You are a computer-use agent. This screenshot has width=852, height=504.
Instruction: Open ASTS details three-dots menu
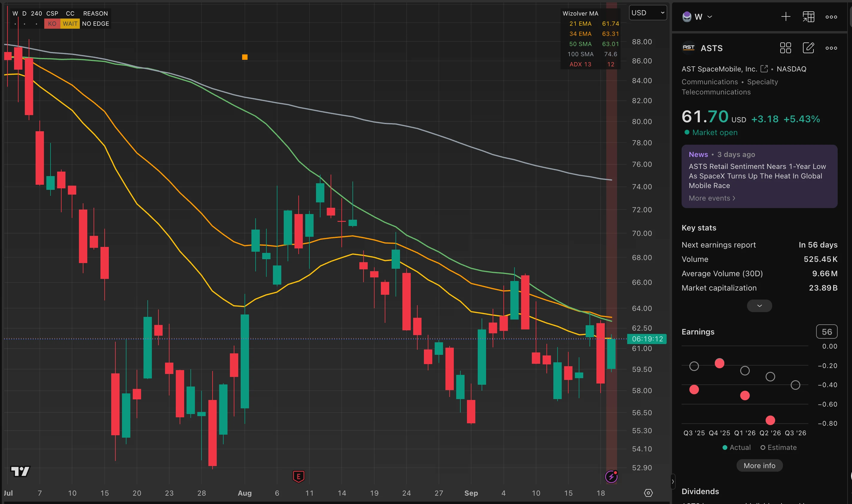click(x=831, y=48)
